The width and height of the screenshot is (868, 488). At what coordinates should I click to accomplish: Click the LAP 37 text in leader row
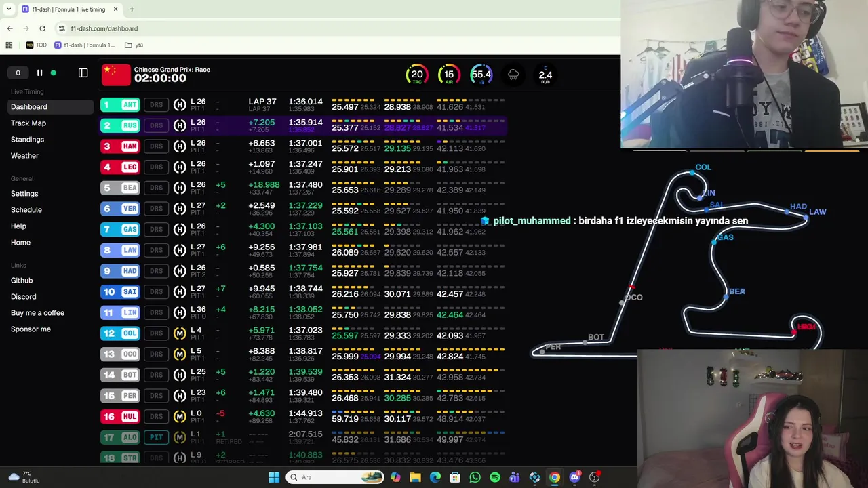[x=262, y=102]
